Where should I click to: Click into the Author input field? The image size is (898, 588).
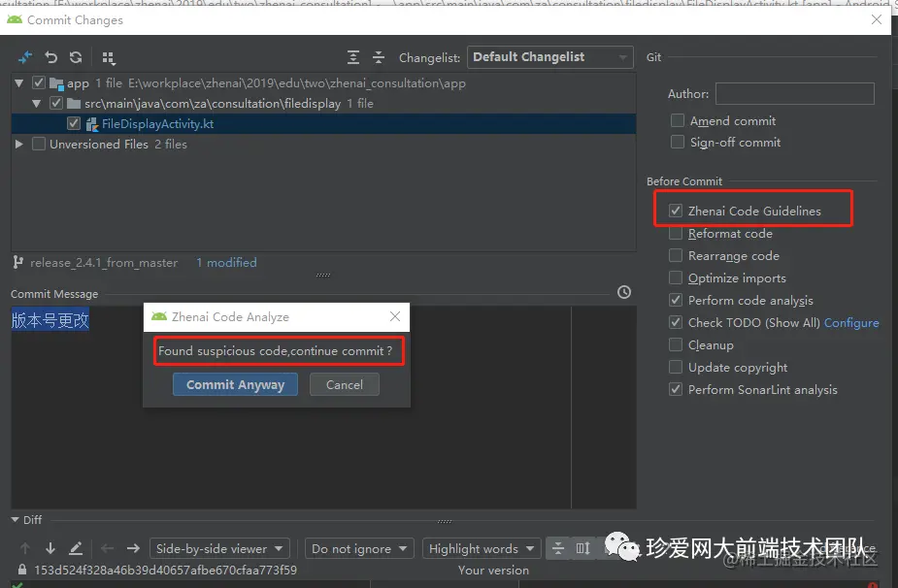[x=795, y=93]
